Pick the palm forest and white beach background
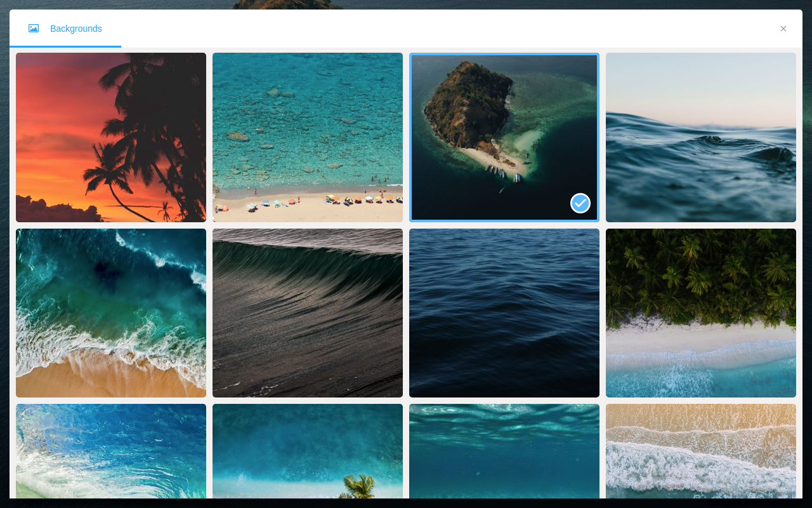The width and height of the screenshot is (812, 508). (x=701, y=313)
